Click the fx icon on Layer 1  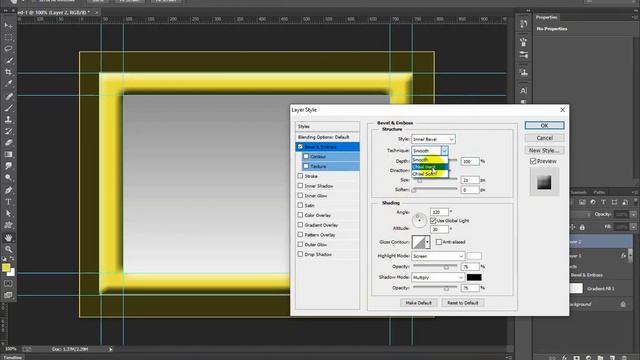(623, 256)
